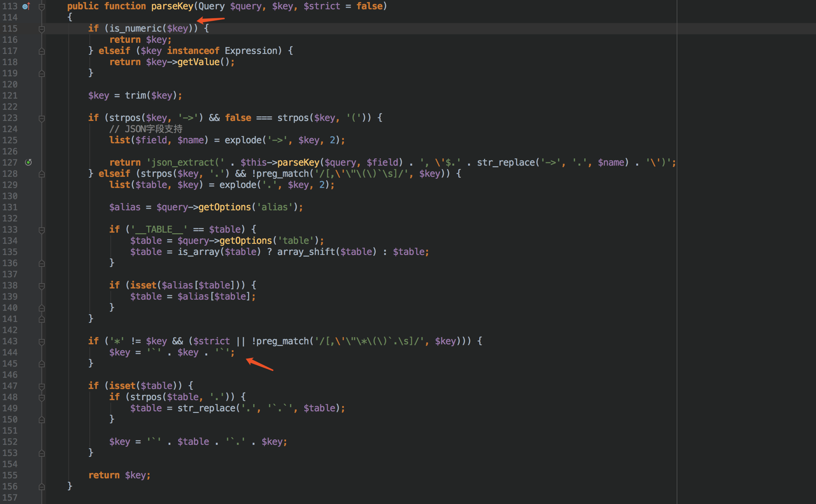Viewport: 816px width, 504px height.
Task: Collapse the '__TABLE__' if block fold marker
Action: (42, 230)
